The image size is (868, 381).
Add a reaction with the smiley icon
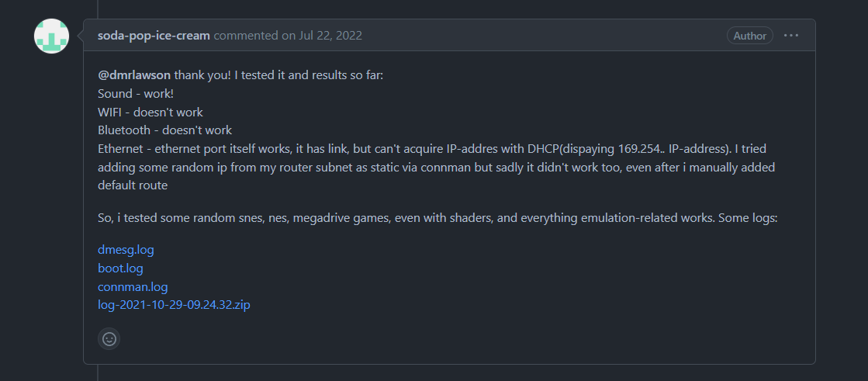pos(109,338)
